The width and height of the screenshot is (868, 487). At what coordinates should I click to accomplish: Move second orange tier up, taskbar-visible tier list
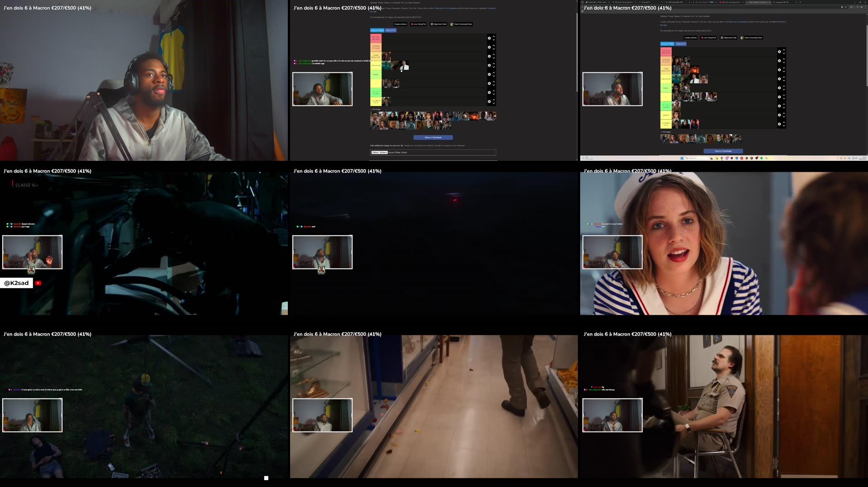(x=784, y=59)
